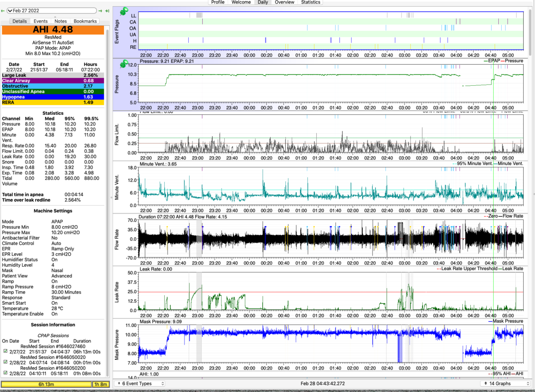Screen dimensions: 535x392
Task: Click the OA row label in Event Flags
Action: coord(133,28)
